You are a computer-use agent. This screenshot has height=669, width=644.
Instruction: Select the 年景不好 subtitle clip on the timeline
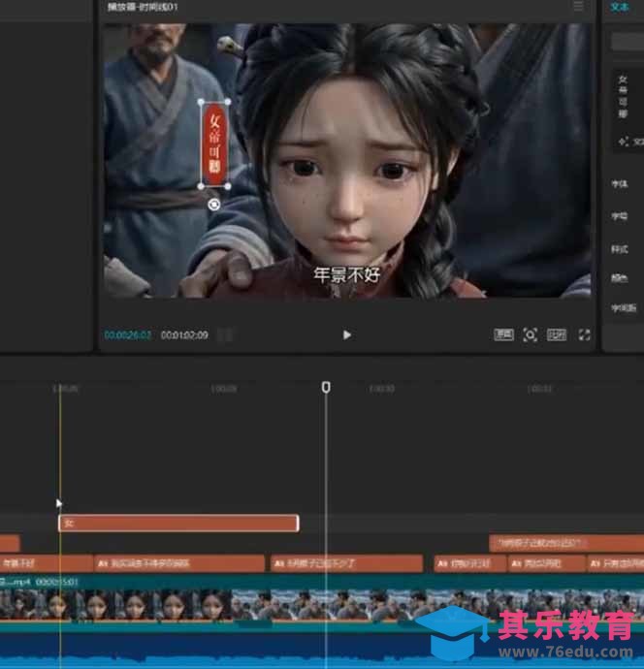(47, 563)
